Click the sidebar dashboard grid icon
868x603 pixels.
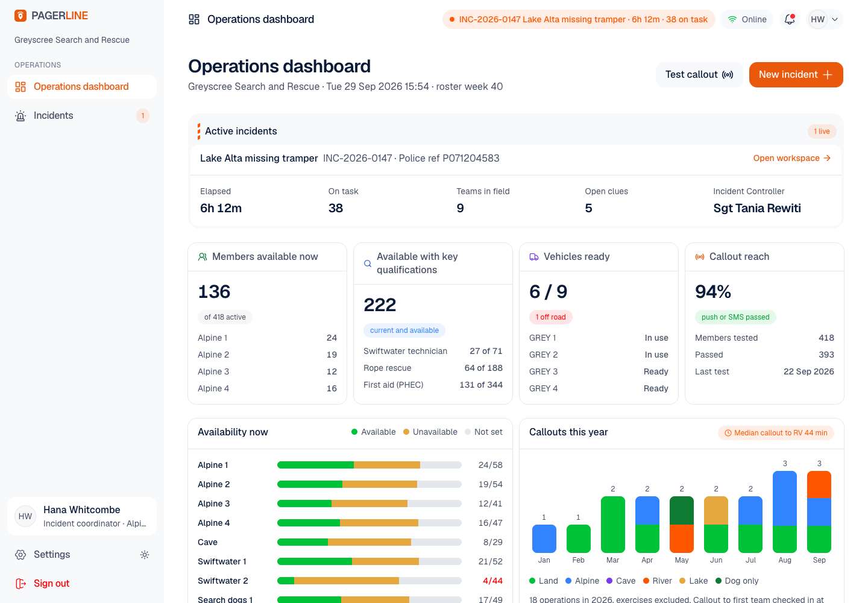tap(20, 87)
